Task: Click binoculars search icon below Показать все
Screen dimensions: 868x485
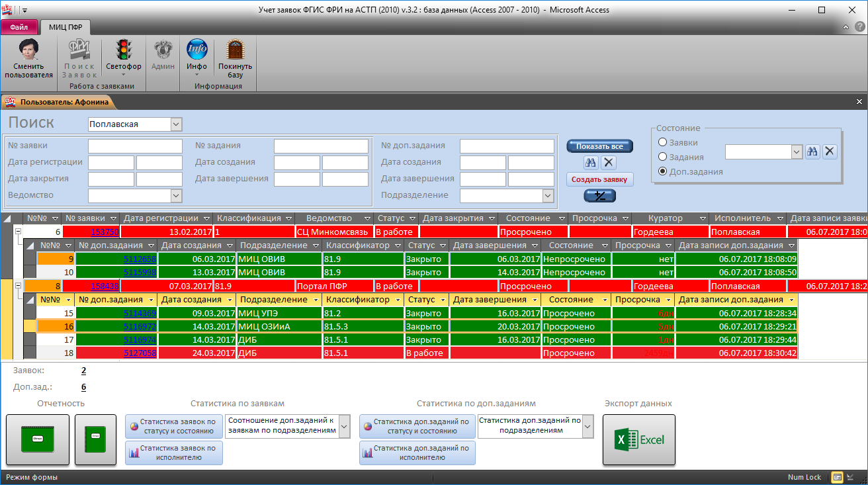Action: pyautogui.click(x=591, y=163)
